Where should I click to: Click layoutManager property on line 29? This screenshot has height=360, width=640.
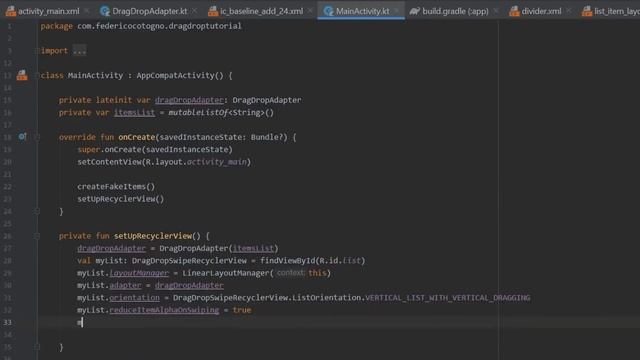pos(139,273)
